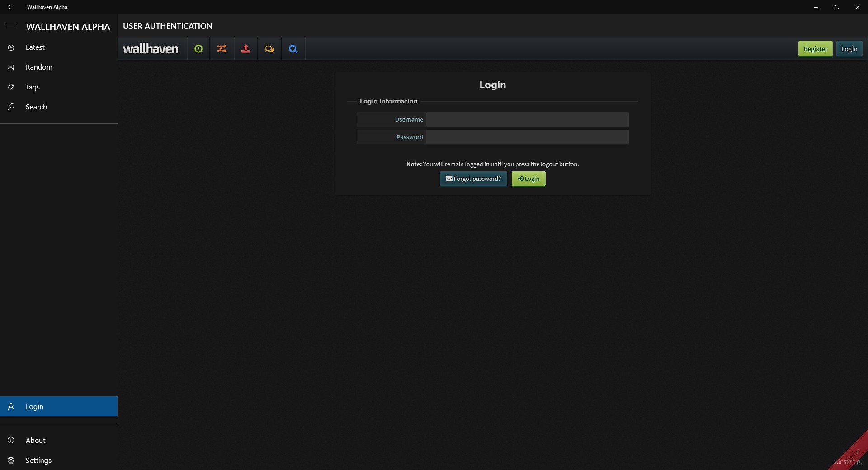Go back using the title bar arrow
868x470 pixels.
coord(11,7)
